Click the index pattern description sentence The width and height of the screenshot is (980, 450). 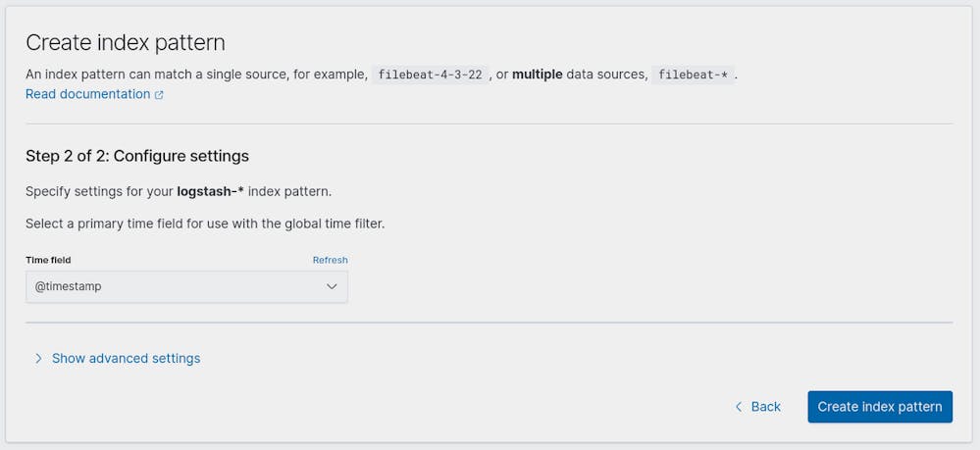(196, 75)
